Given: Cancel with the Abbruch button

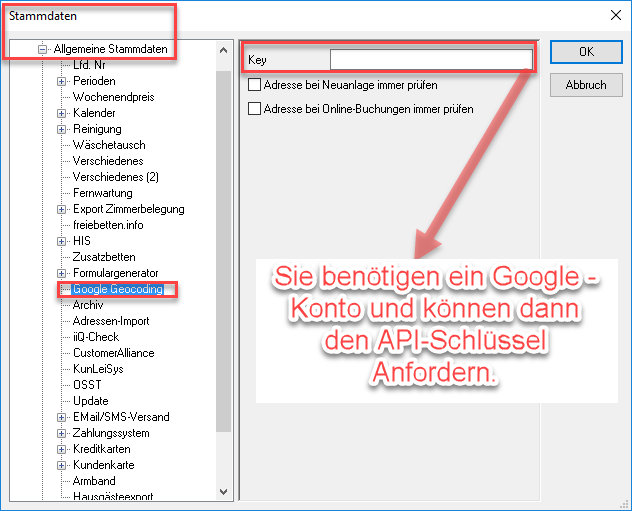Looking at the screenshot, I should (586, 85).
